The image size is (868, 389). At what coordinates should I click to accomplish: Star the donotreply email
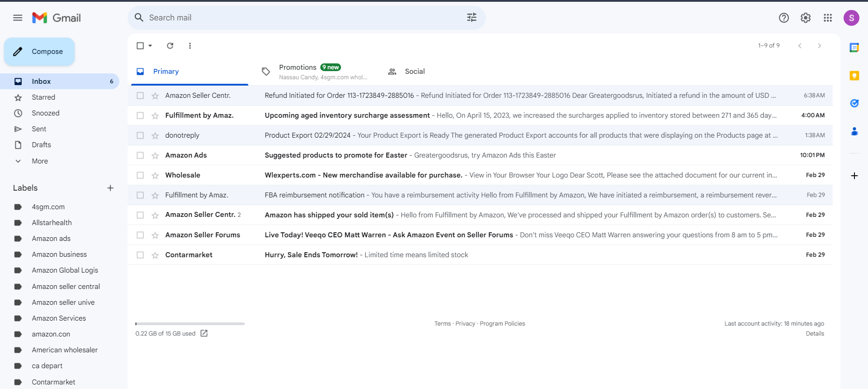pos(155,135)
